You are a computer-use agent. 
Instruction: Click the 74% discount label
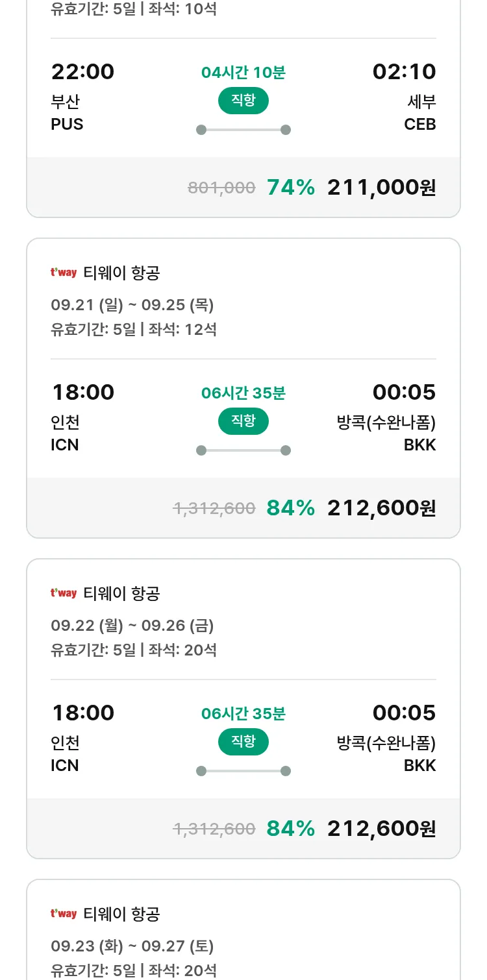290,188
